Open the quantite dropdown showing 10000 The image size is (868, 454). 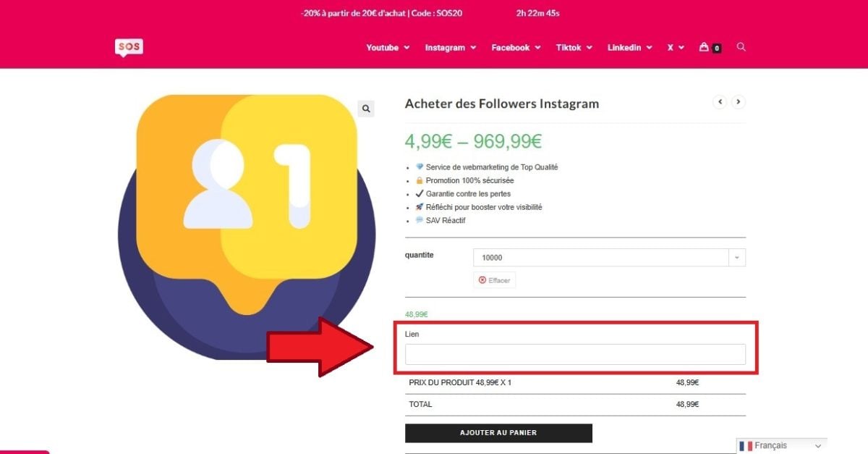(609, 258)
